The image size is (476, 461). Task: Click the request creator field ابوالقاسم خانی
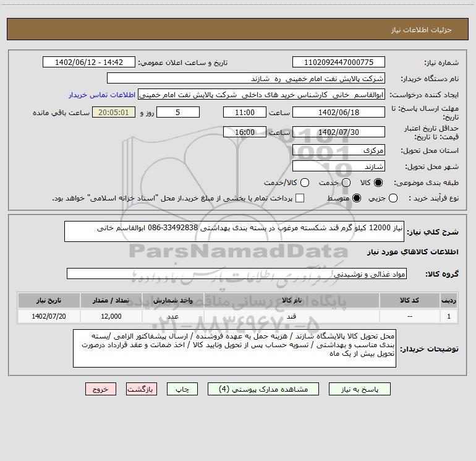pyautogui.click(x=261, y=95)
